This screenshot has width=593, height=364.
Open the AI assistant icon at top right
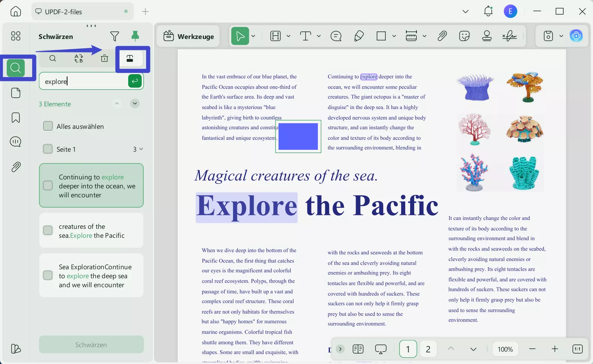(576, 36)
